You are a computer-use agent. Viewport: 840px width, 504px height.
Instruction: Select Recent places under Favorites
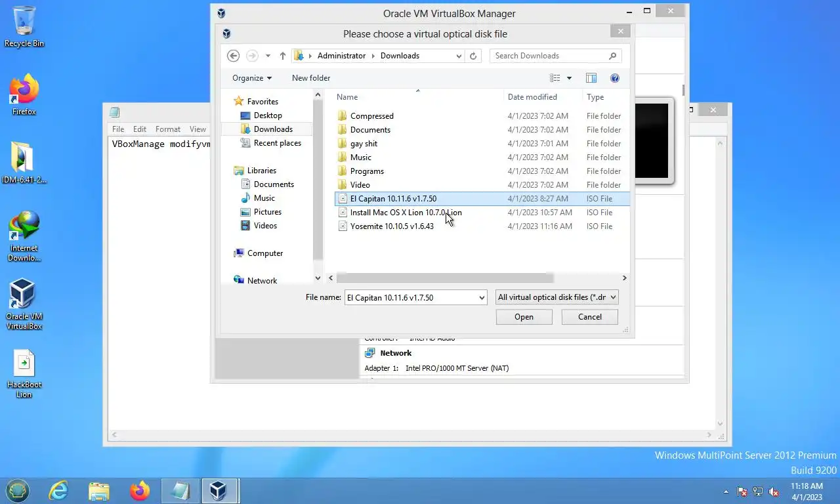click(x=278, y=143)
